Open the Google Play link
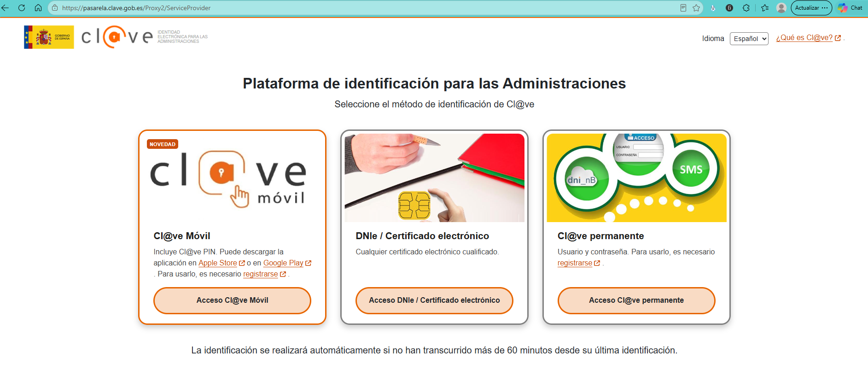Screen dimensions: 868x382 283,263
